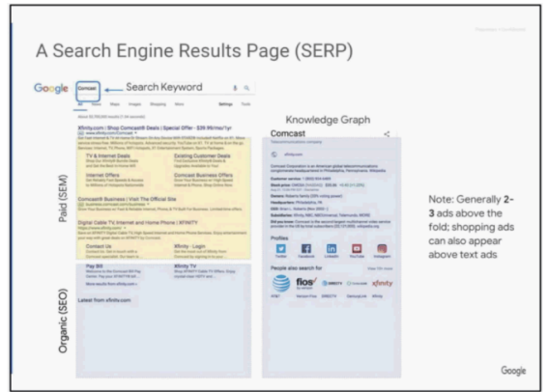Open Digital Cable TV, Internet and Home Phone result
This screenshot has height=392, width=548.
(x=137, y=222)
